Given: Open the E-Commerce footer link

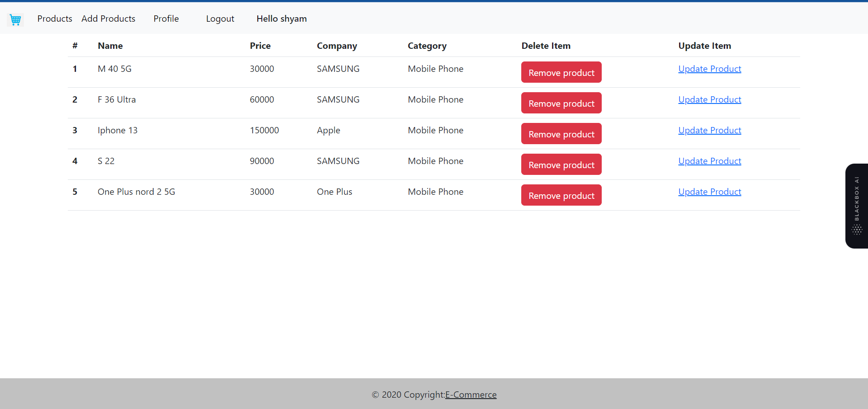Looking at the screenshot, I should coord(471,395).
